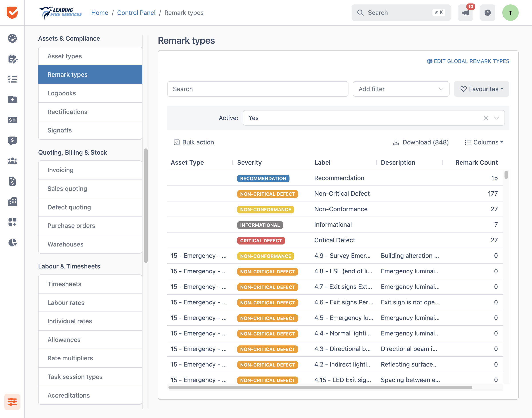Viewport: 532px width, 418px height.
Task: Click 'Exit sign is not ope...' description
Action: [x=410, y=302]
